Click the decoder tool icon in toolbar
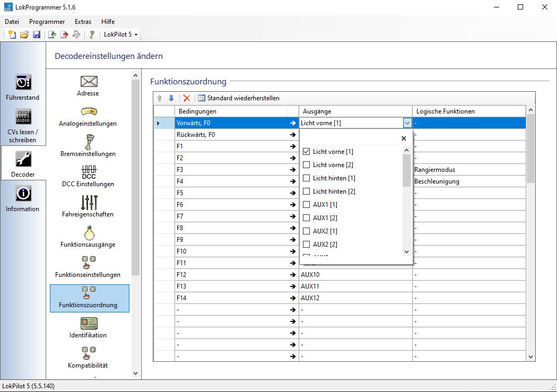This screenshot has height=392, width=557. pyautogui.click(x=92, y=34)
